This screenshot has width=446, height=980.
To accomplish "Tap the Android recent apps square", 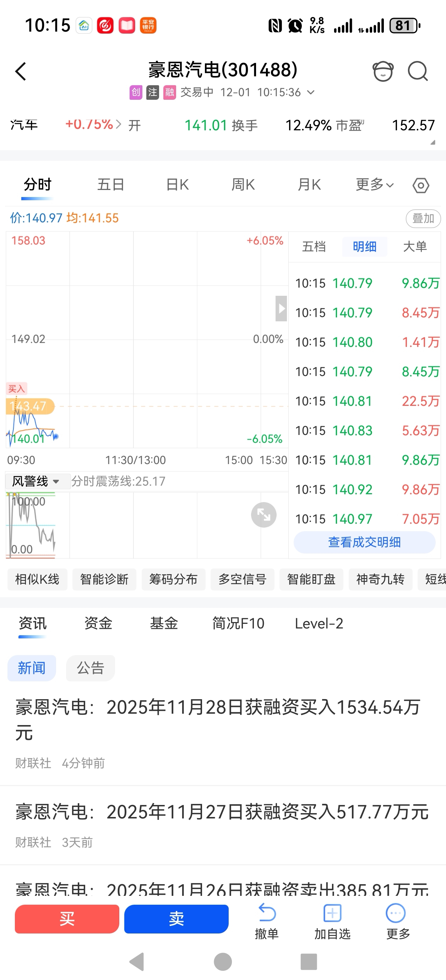I will 309,962.
